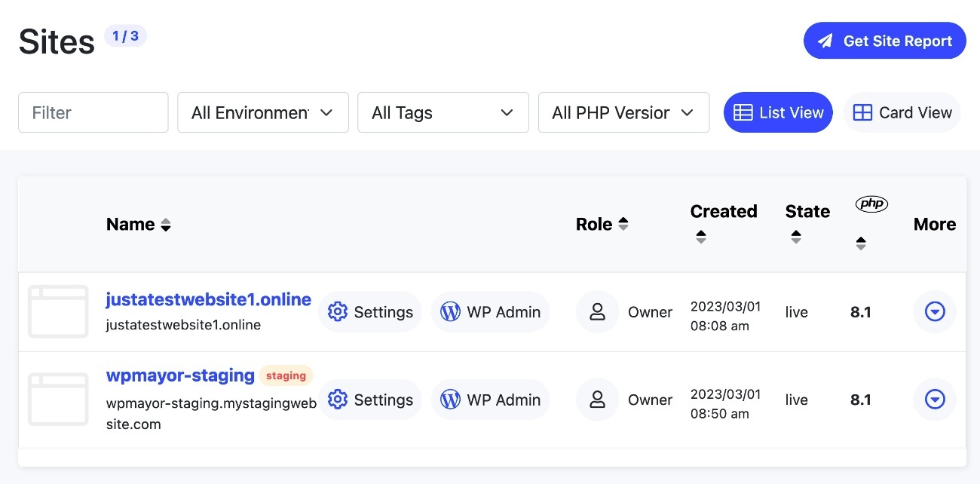Image resolution: width=980 pixels, height=484 pixels.
Task: Sort by the PHP version icon column
Action: coord(861,244)
